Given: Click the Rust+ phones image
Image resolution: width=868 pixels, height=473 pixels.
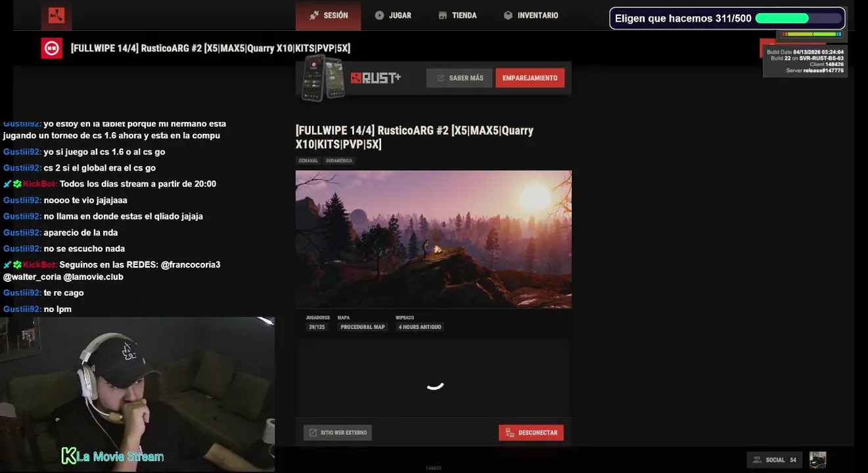Looking at the screenshot, I should 323,78.
